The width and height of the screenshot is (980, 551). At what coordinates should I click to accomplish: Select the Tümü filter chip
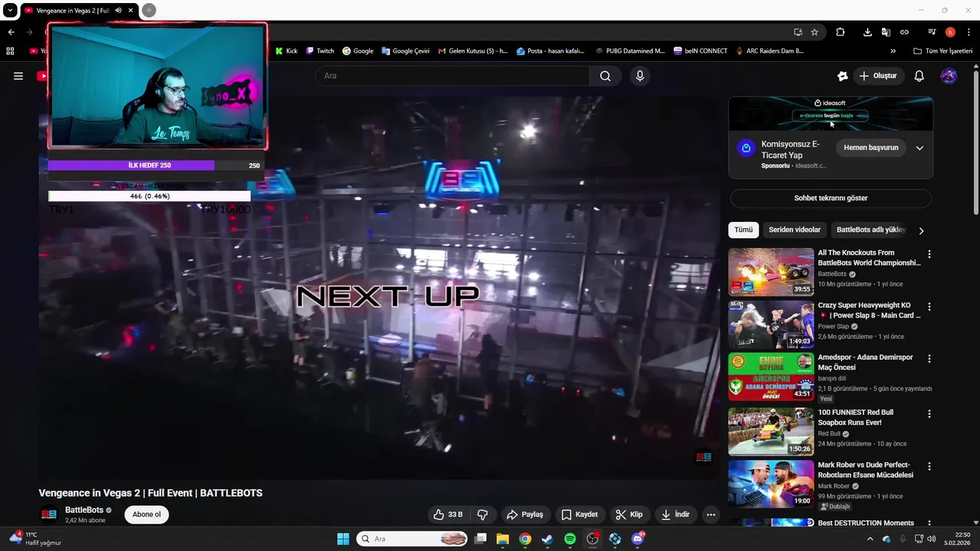743,230
